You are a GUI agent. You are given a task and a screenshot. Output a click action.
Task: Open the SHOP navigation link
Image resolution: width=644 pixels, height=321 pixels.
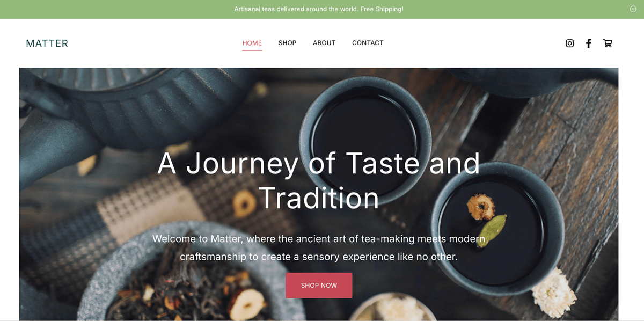pyautogui.click(x=287, y=43)
